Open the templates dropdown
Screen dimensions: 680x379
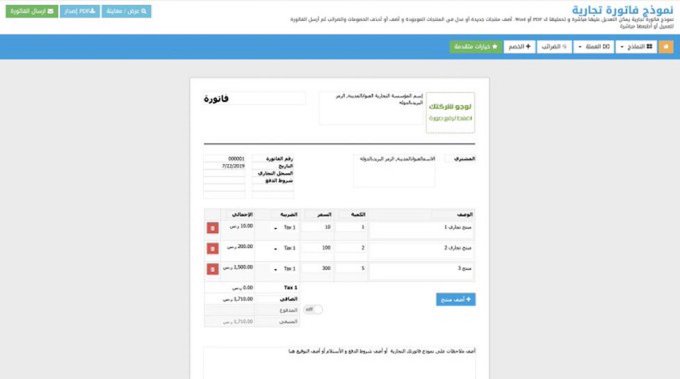tap(636, 47)
